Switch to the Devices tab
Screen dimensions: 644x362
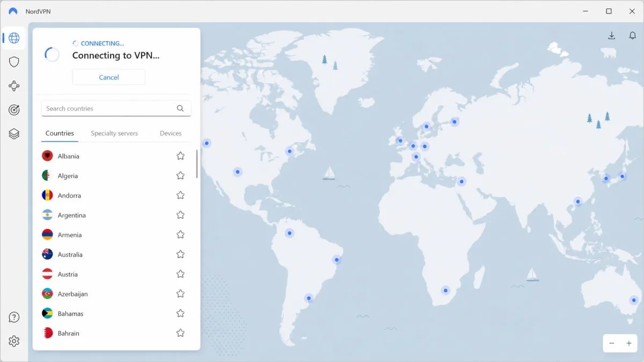tap(171, 133)
